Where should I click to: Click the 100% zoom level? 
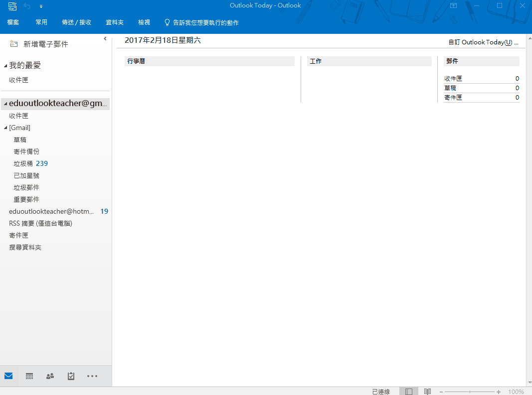tap(516, 392)
